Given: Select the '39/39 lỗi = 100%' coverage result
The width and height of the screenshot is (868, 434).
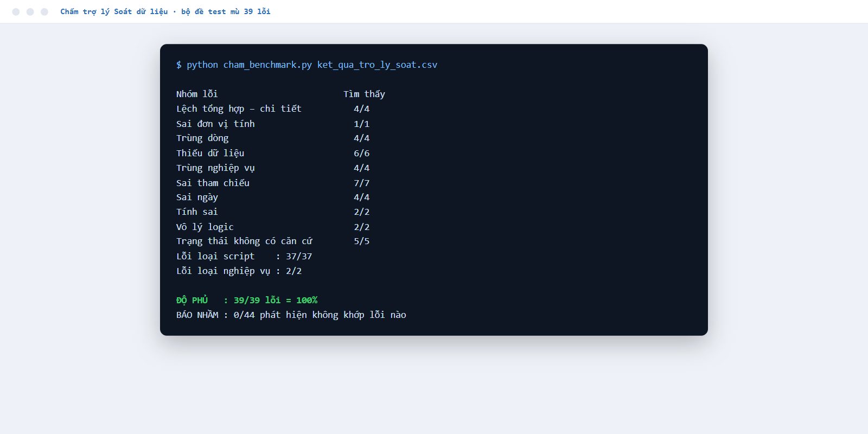Looking at the screenshot, I should point(276,300).
